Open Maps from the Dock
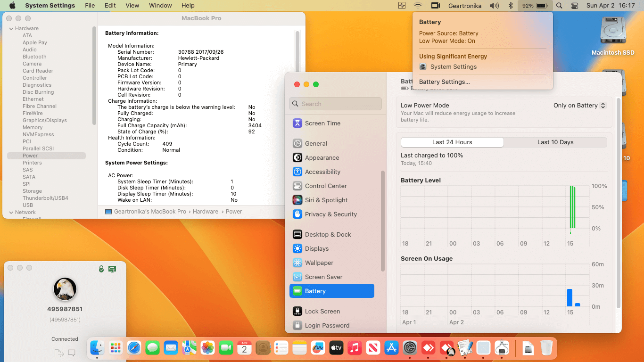This screenshot has width=644, height=362. (189, 348)
